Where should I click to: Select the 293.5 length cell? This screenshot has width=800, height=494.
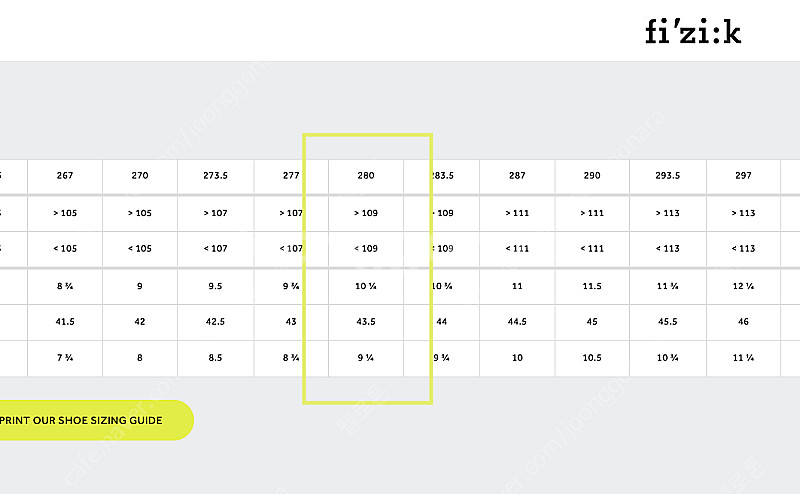668,176
